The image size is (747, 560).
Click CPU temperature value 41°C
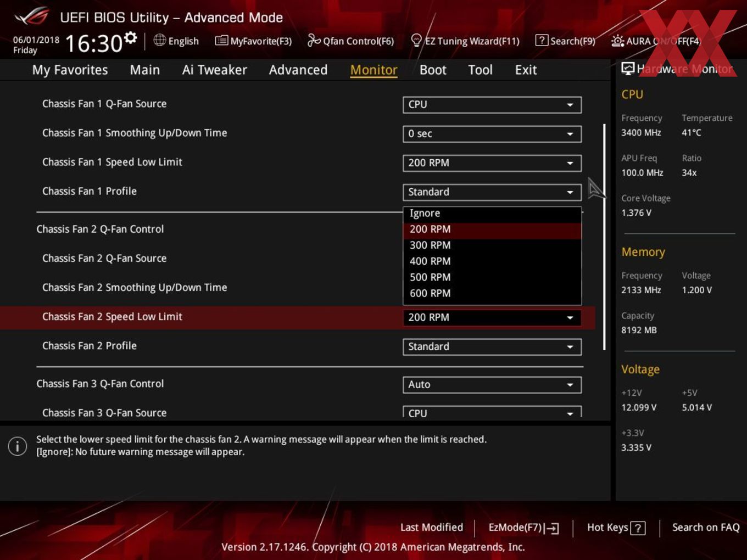tap(692, 132)
